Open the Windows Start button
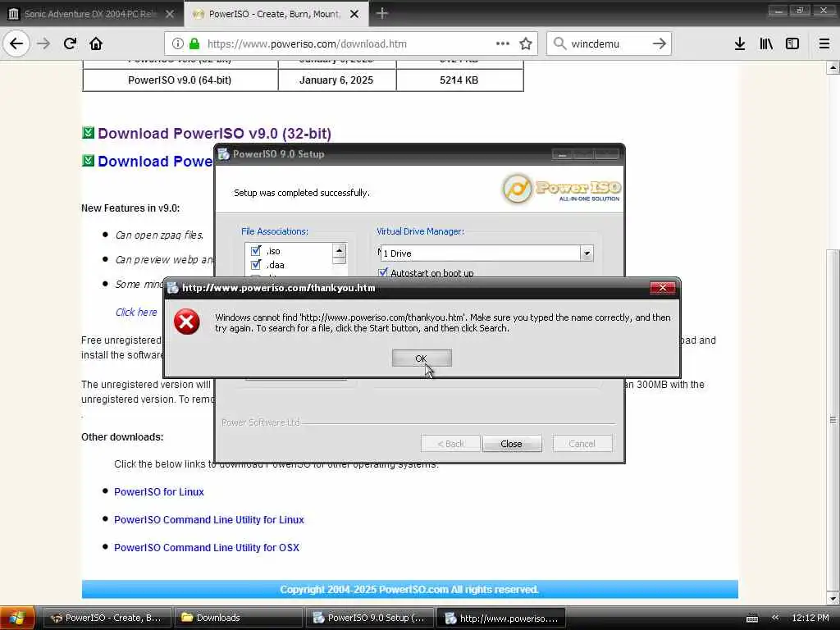Viewport: 840px width, 630px height. click(x=17, y=618)
